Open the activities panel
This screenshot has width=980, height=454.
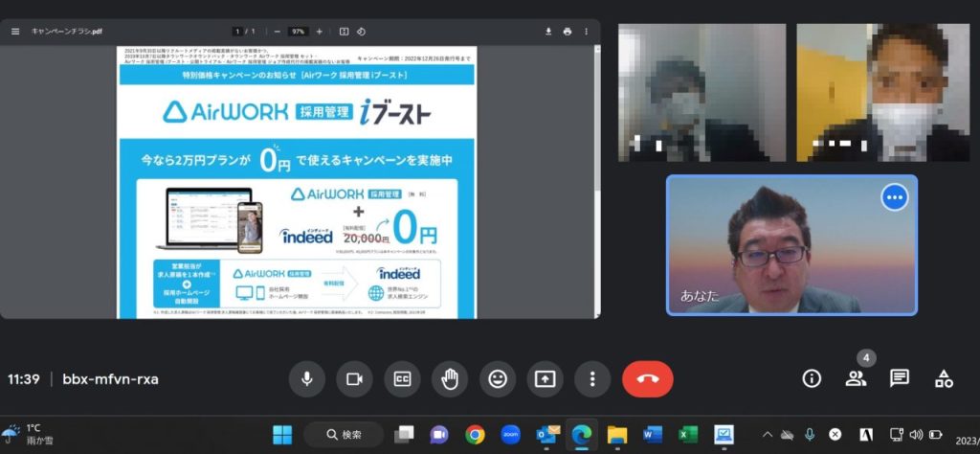[944, 378]
